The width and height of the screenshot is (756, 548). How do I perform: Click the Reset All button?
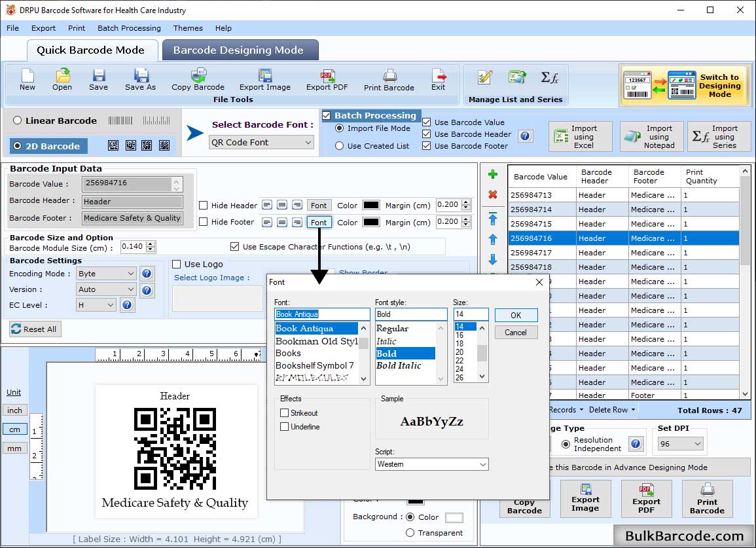[35, 329]
